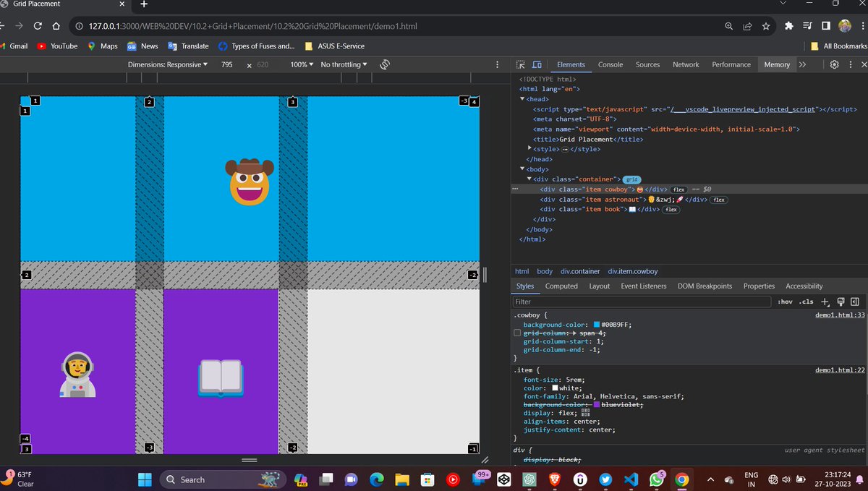The width and height of the screenshot is (868, 491).
Task: Open the Computed styles tab
Action: 561,286
